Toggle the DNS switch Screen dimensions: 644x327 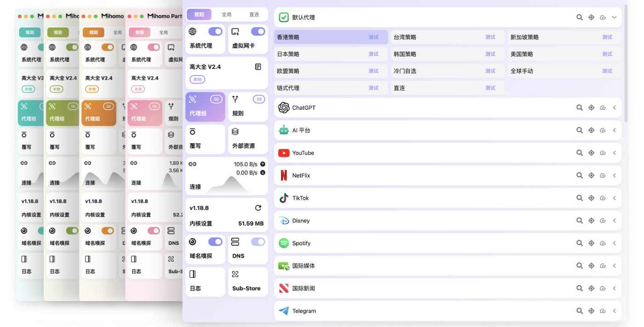point(258,242)
